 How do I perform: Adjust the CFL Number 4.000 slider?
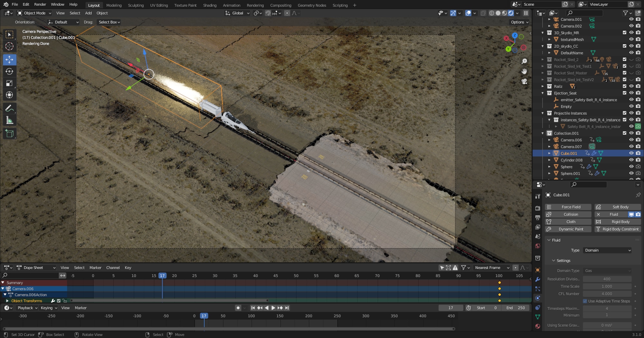point(607,294)
